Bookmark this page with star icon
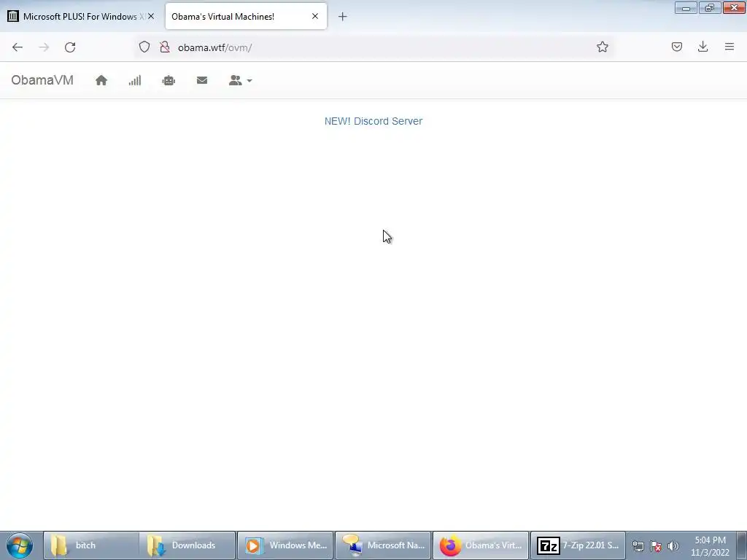Viewport: 747px width, 560px height. point(602,47)
